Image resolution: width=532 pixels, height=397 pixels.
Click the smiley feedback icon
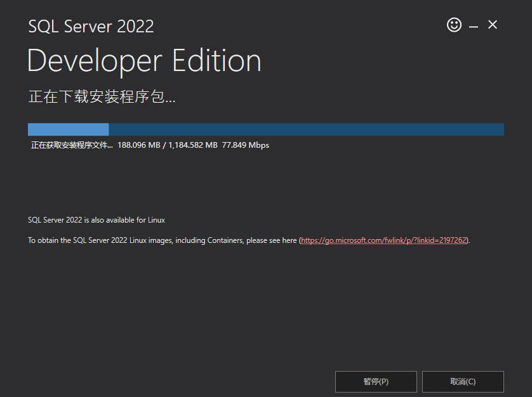pyautogui.click(x=454, y=25)
